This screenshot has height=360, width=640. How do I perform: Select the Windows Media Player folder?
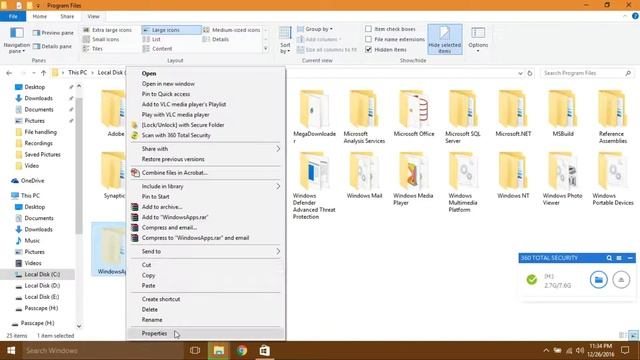413,179
